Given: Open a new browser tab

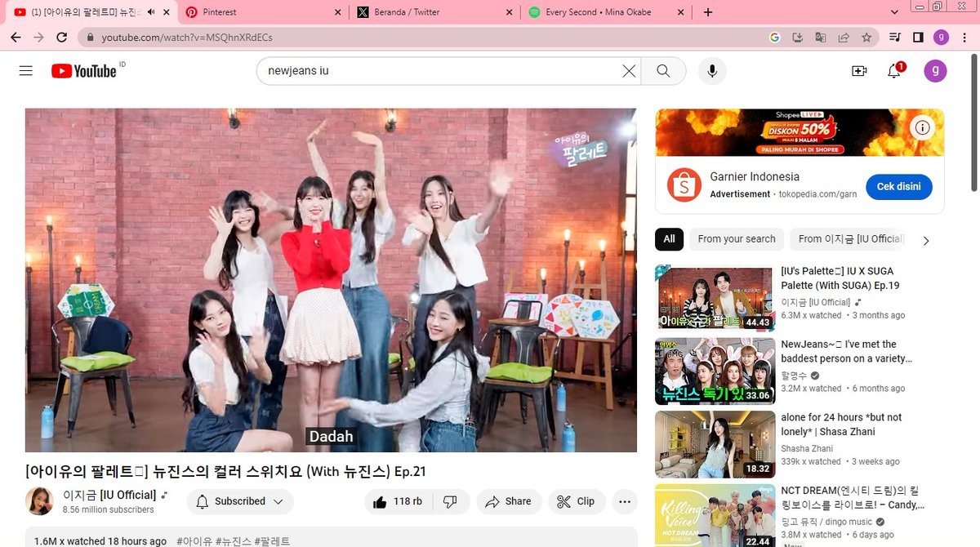Looking at the screenshot, I should [x=708, y=12].
